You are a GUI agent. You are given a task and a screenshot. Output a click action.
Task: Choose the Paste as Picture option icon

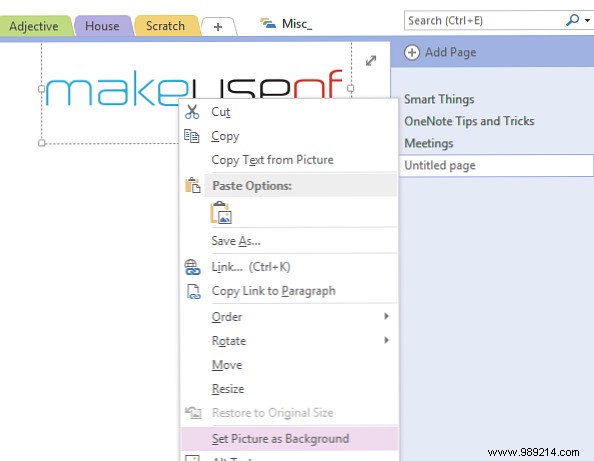(x=221, y=213)
